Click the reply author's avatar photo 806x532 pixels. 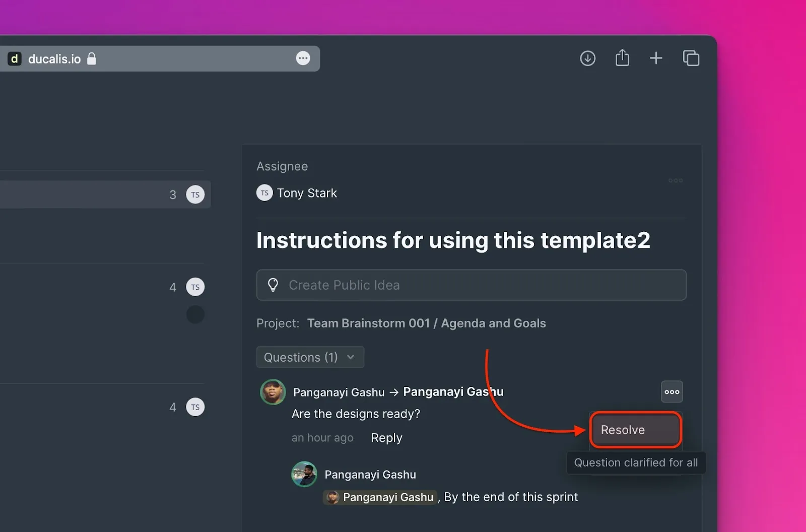pos(304,474)
